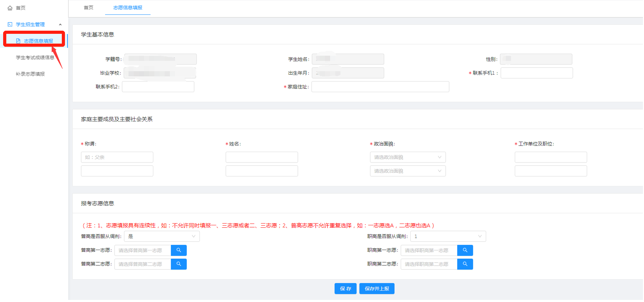
Task: Click the 请选择职高第二志愿 input
Action: [430, 264]
